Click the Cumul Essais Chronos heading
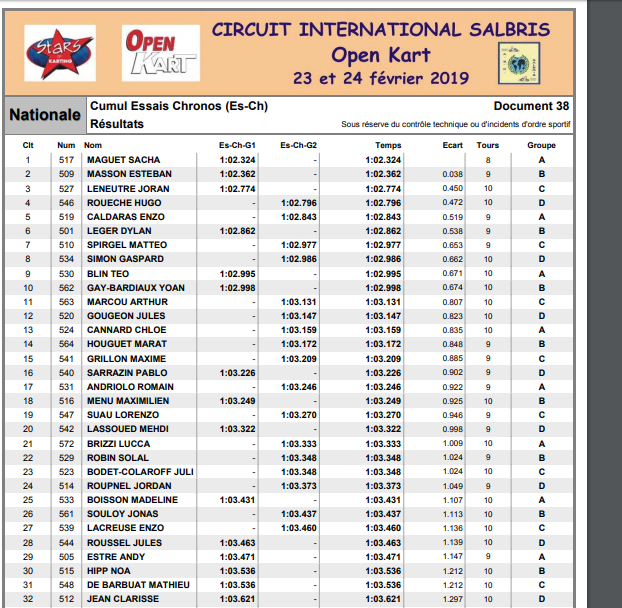 coord(179,106)
